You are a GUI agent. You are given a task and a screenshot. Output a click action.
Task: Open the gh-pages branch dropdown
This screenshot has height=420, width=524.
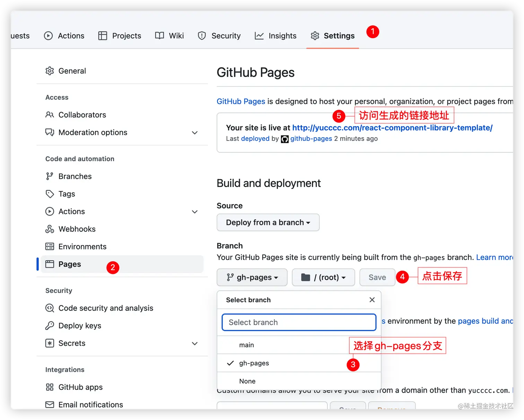pos(252,277)
